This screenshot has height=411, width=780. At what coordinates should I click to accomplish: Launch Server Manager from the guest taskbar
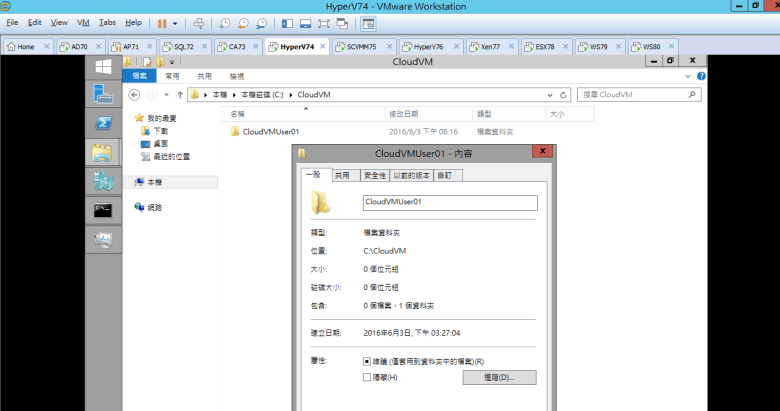click(103, 95)
